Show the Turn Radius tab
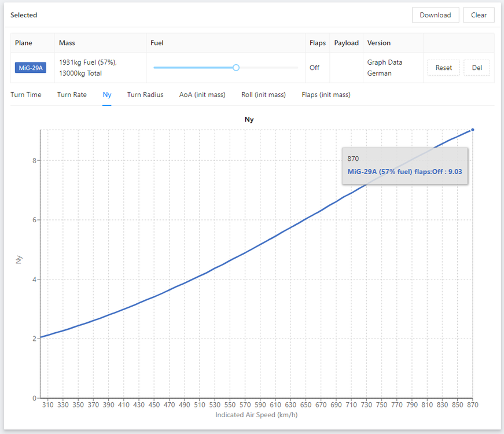 pos(145,95)
